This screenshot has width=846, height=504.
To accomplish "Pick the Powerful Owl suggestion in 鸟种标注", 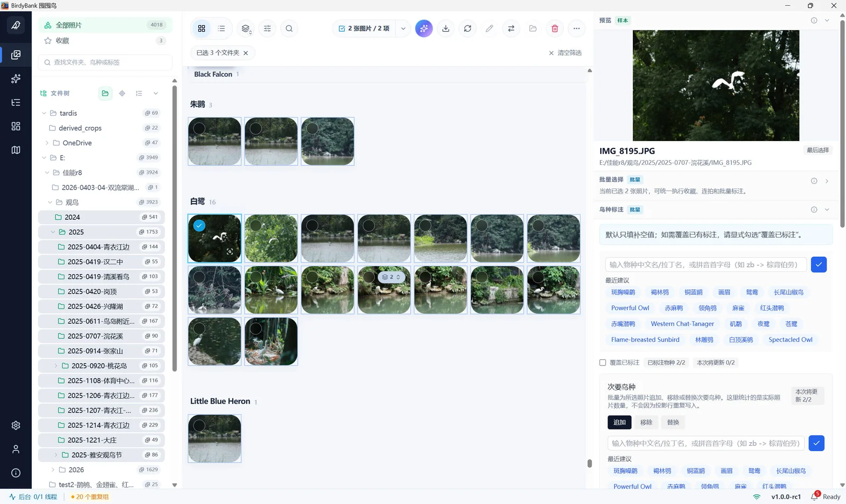I will tap(630, 308).
